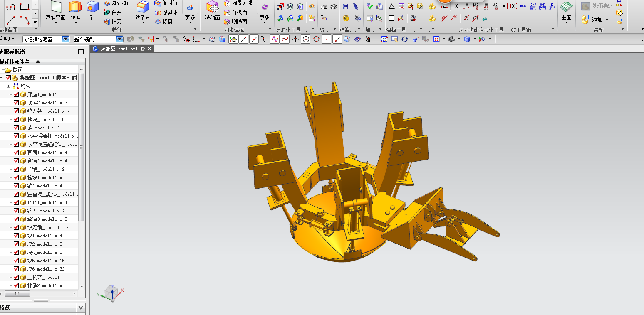Expand the 预览 preview panel chevron
Viewport: 644px width, 315px height.
81,308
